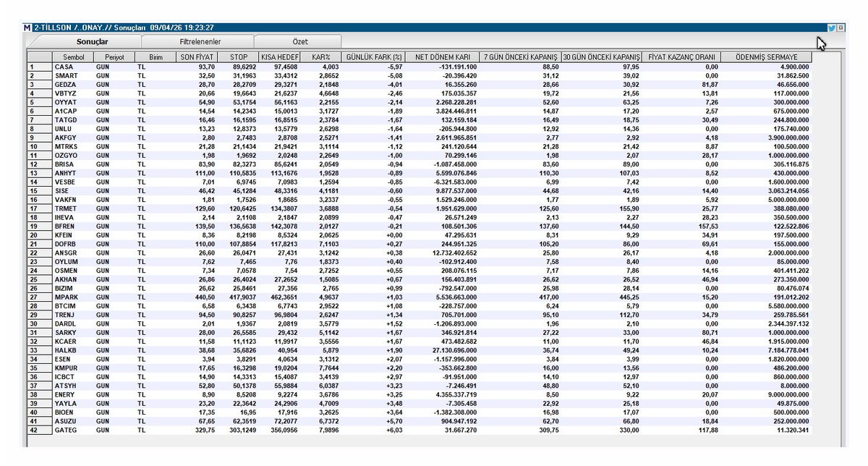This screenshot has width=868, height=466.
Task: Click the Birim column header
Action: click(156, 57)
